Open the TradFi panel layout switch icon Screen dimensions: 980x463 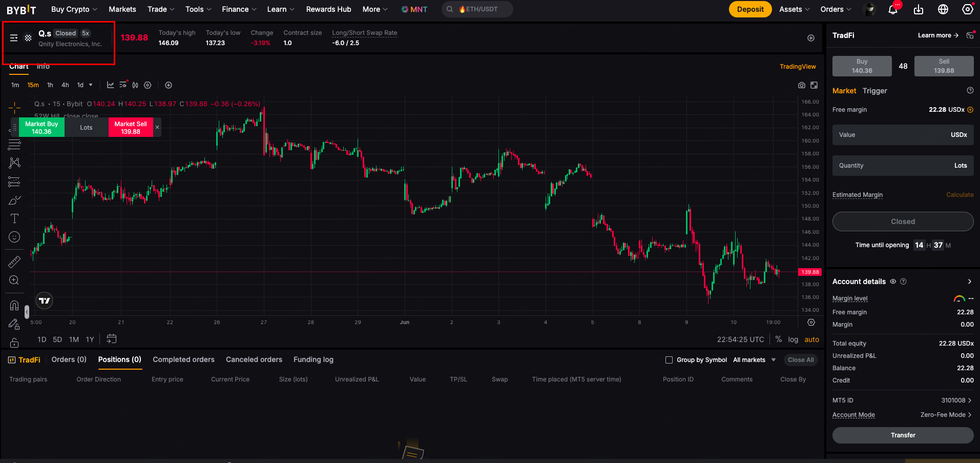point(970,35)
